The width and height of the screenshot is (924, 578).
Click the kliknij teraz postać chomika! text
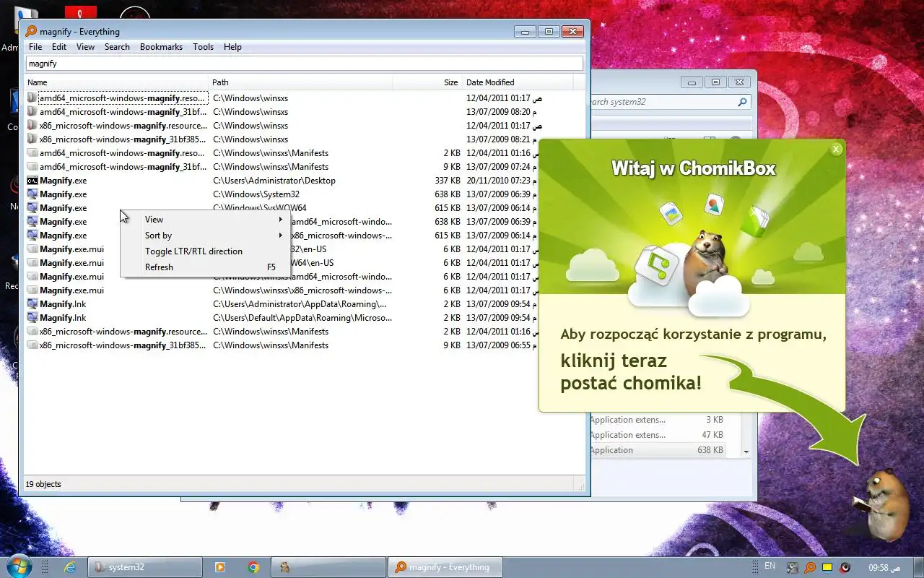(x=631, y=371)
